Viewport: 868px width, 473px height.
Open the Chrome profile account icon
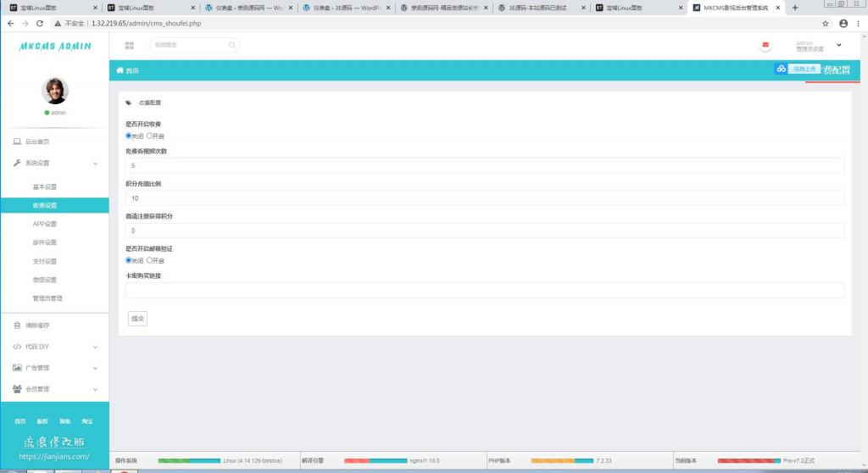click(x=843, y=23)
